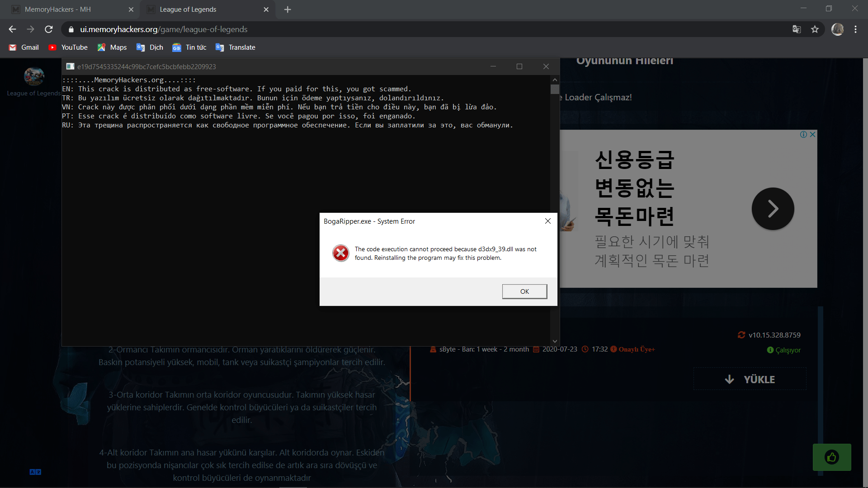Click the 2020-07-23 date text
The height and width of the screenshot is (488, 868).
point(560,349)
